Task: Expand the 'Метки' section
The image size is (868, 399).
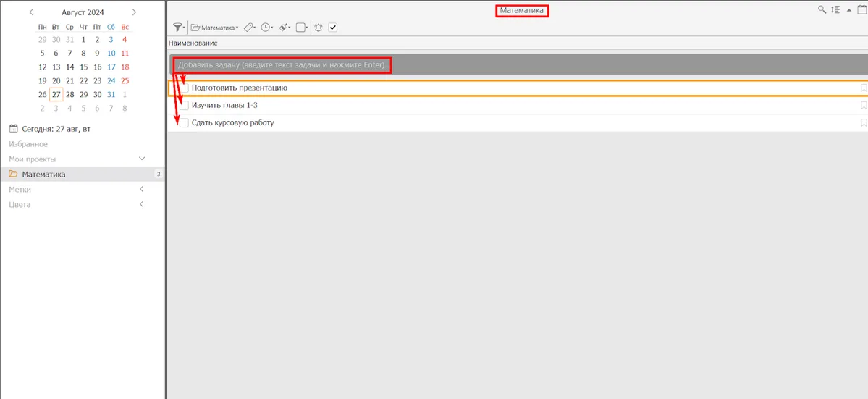Action: [142, 189]
